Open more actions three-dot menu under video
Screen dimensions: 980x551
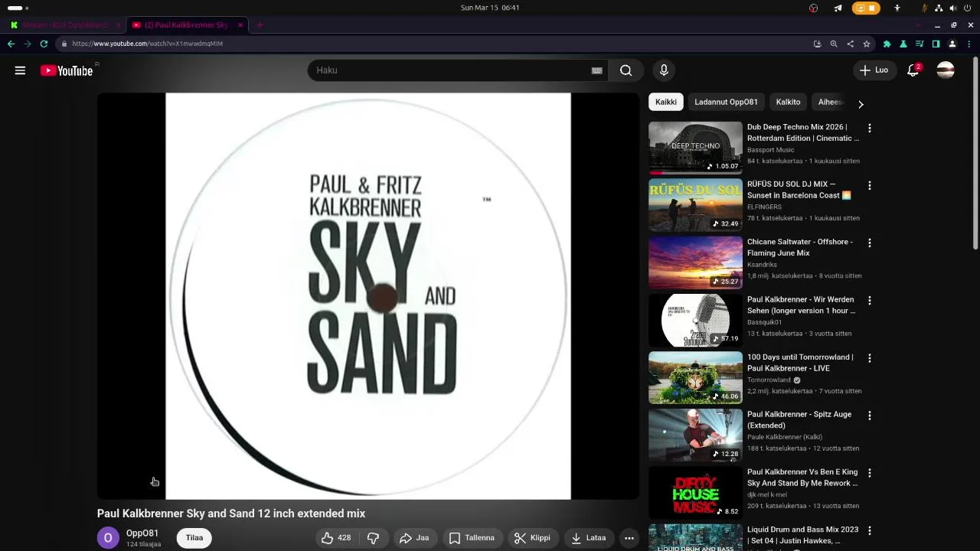(629, 538)
